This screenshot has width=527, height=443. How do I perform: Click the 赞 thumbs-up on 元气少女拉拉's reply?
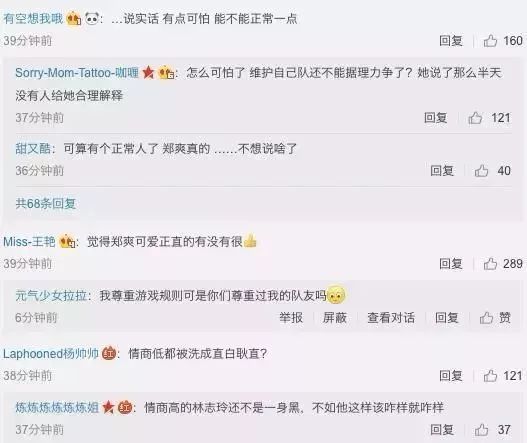pos(495,317)
